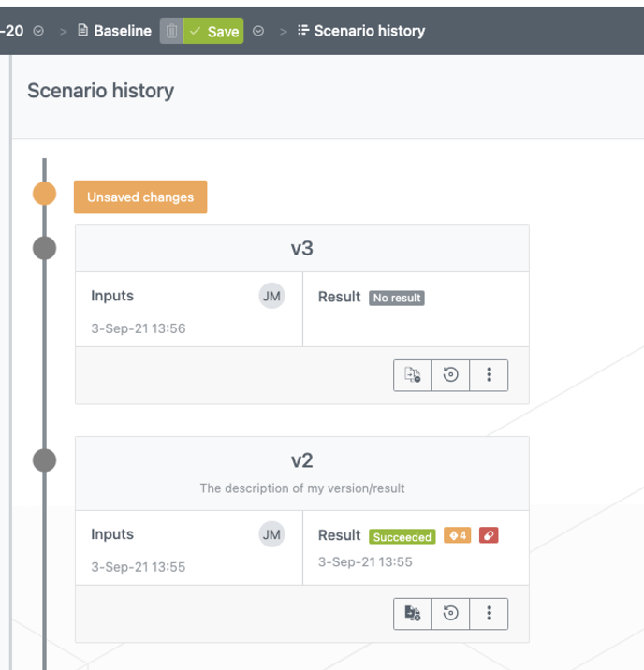Click the restore icon for version v2
Image resolution: width=644 pixels, height=670 pixels.
451,613
